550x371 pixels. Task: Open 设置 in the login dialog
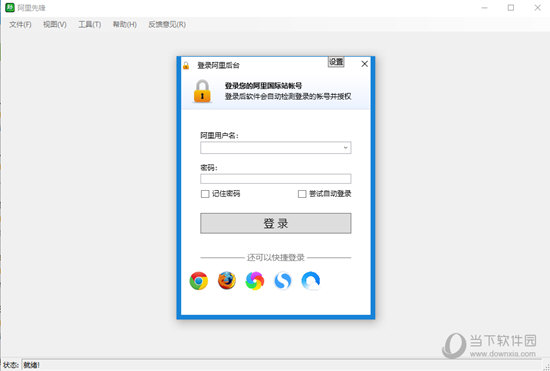(x=336, y=62)
